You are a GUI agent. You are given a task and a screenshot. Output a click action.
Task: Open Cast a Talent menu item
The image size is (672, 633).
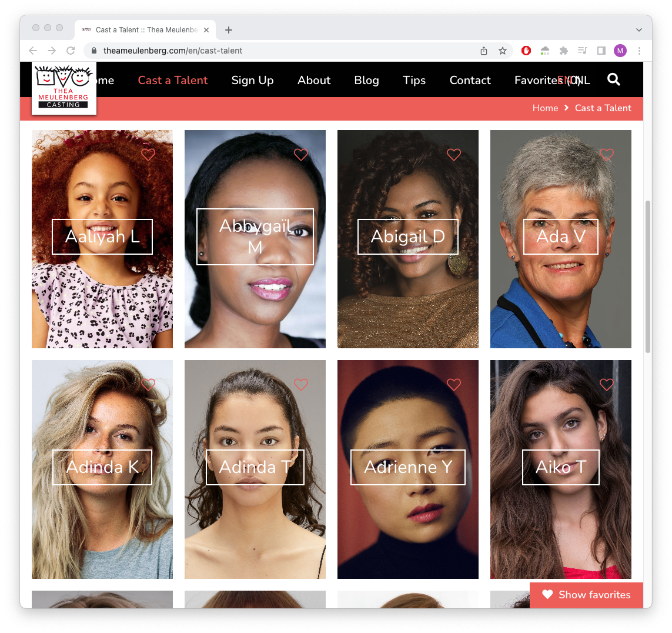tap(173, 80)
